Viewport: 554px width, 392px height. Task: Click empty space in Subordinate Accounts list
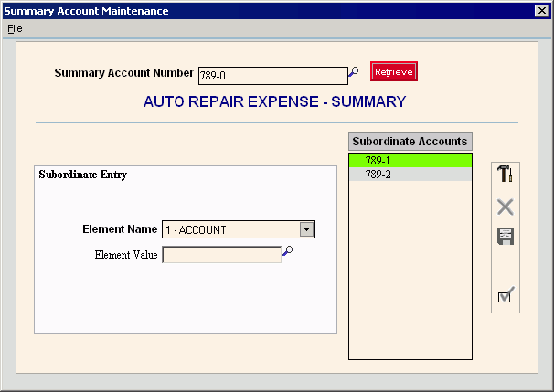[x=410, y=274]
